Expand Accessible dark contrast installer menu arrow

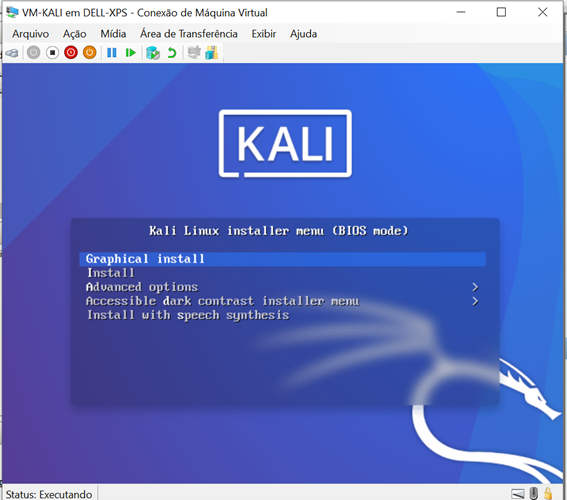(x=475, y=301)
